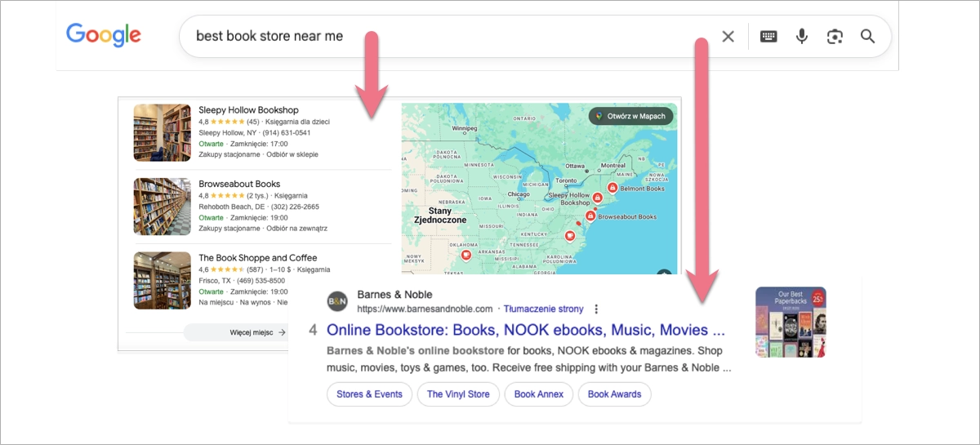Click "Stany Zjednoczone" label on the map

[440, 214]
